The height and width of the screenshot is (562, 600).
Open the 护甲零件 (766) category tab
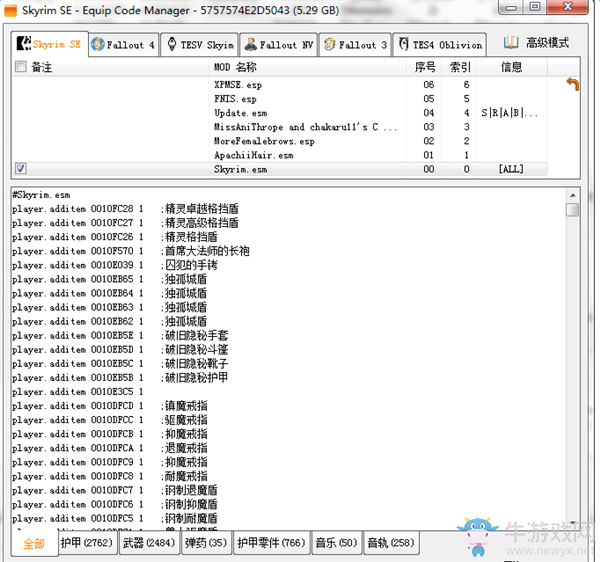pos(271,542)
